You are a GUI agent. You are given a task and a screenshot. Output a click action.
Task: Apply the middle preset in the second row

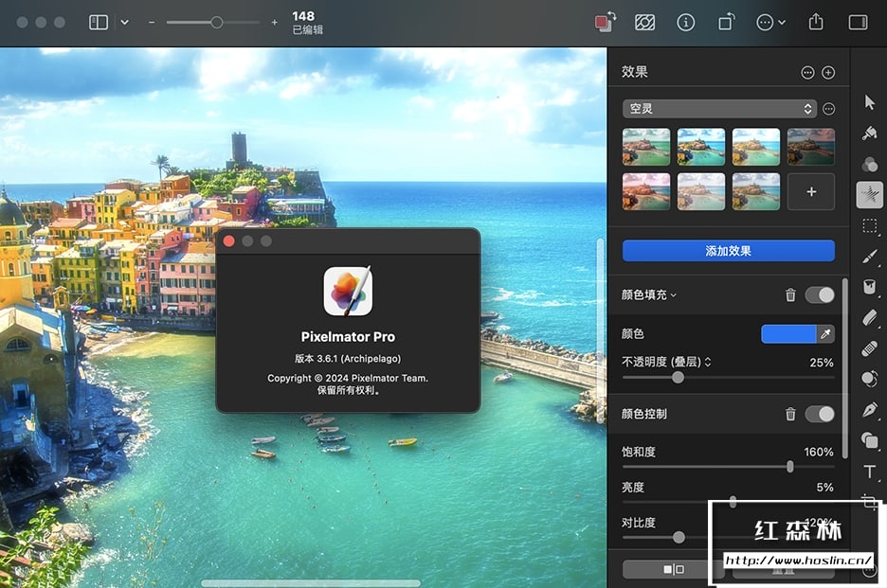(x=701, y=191)
